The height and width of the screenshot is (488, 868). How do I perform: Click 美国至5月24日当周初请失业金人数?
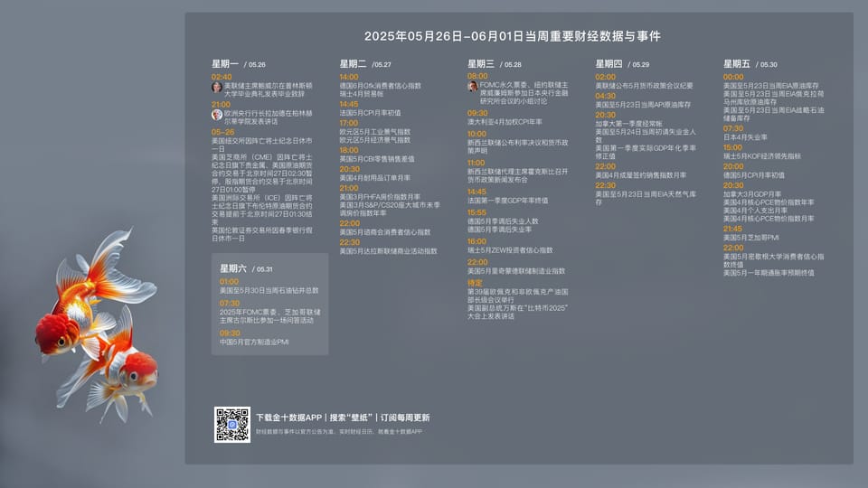tap(646, 136)
